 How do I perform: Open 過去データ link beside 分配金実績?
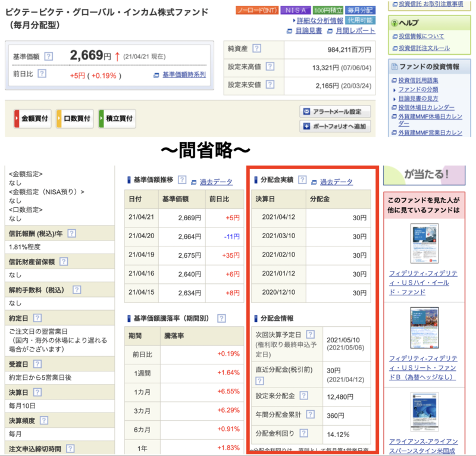pyautogui.click(x=336, y=182)
